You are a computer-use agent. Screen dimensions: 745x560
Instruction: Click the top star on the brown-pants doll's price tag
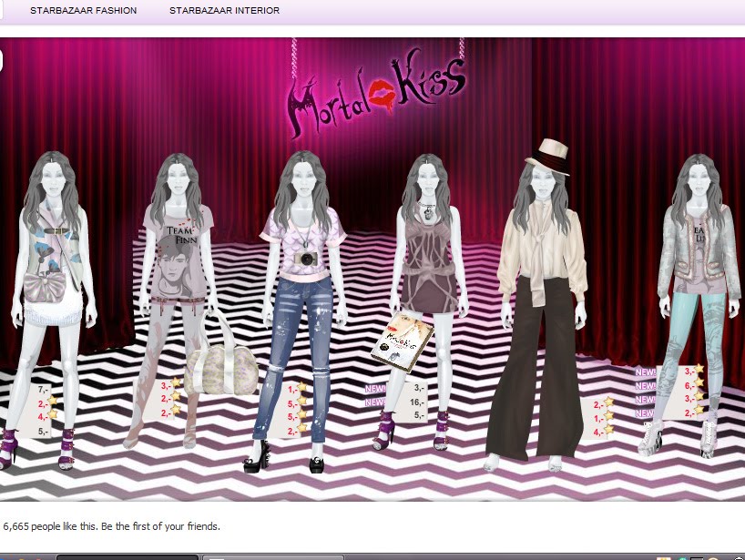(x=608, y=402)
